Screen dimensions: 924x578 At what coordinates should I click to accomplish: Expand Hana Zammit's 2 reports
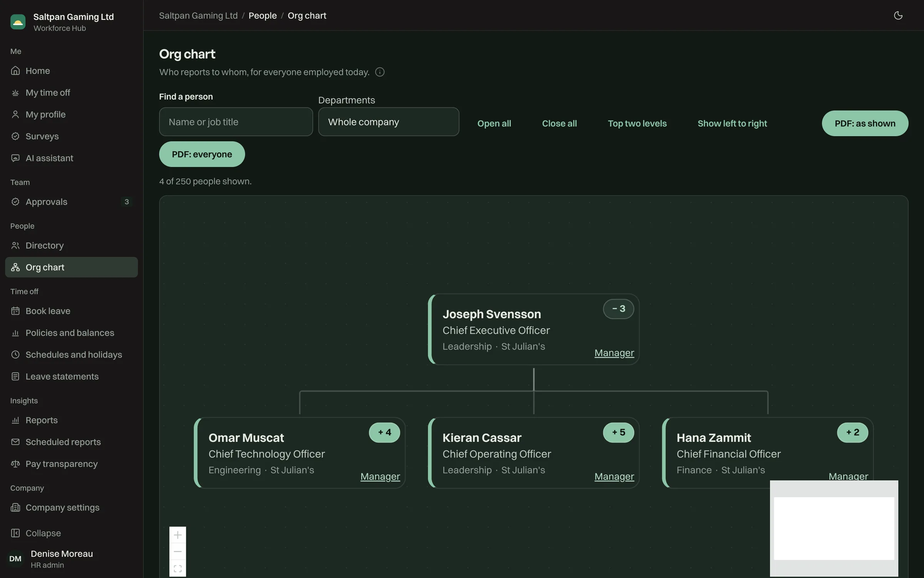(x=852, y=432)
